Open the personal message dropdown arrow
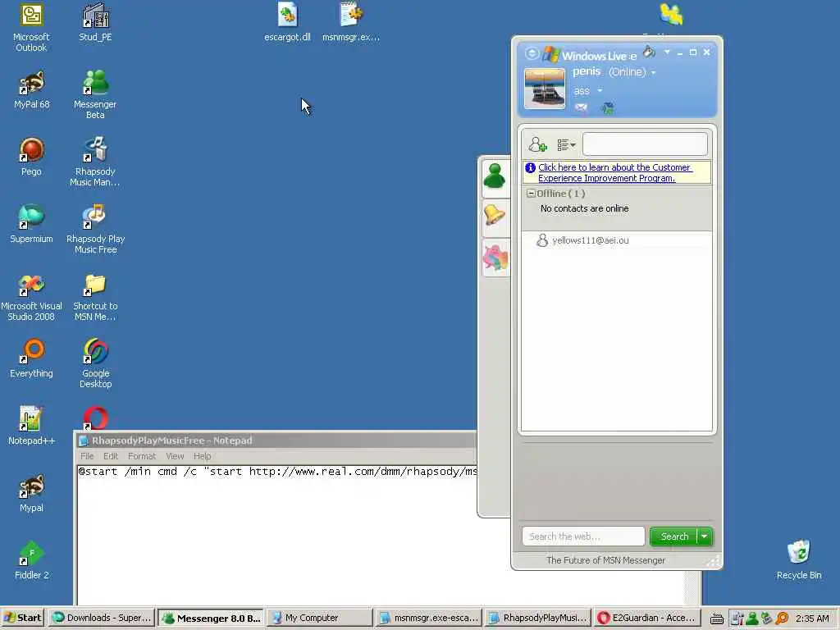This screenshot has width=840, height=630. point(600,90)
